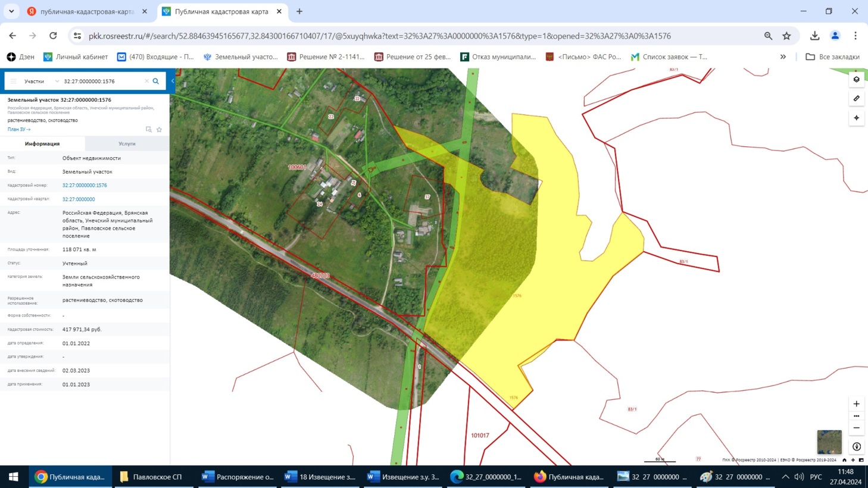Collapse the left information sidebar
The height and width of the screenshot is (488, 868).
(x=173, y=81)
